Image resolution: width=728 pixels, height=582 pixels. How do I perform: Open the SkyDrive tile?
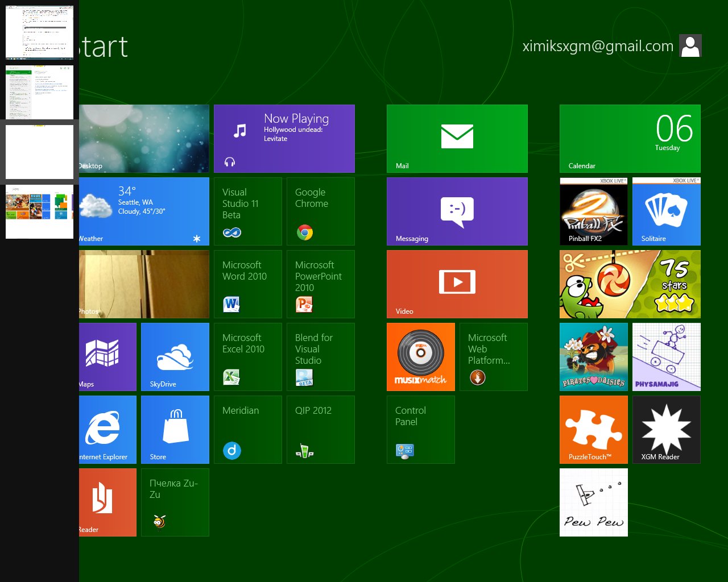point(175,357)
